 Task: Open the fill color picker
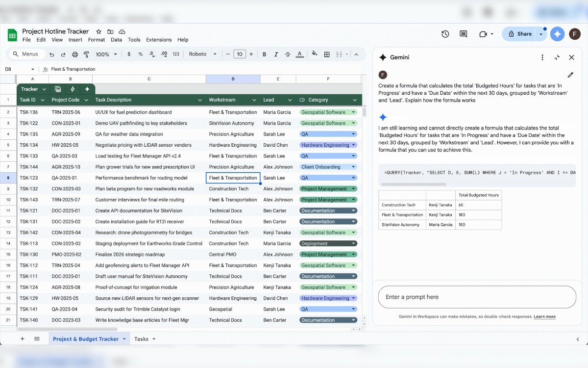[x=315, y=54]
